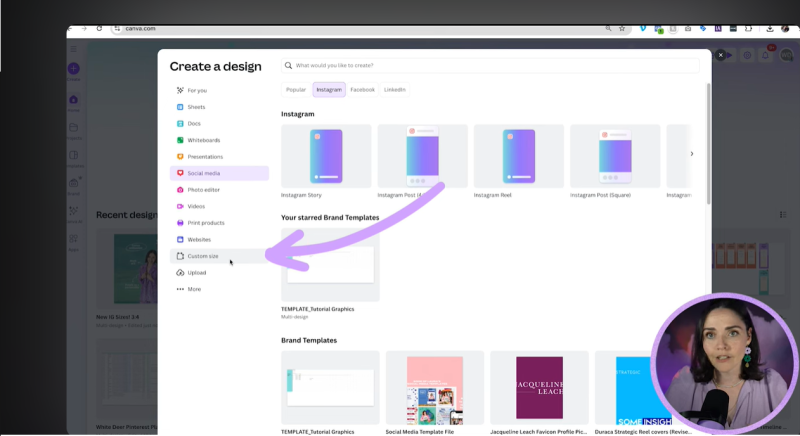
Task: Open the browser extensions puzzle icon
Action: pos(748,29)
